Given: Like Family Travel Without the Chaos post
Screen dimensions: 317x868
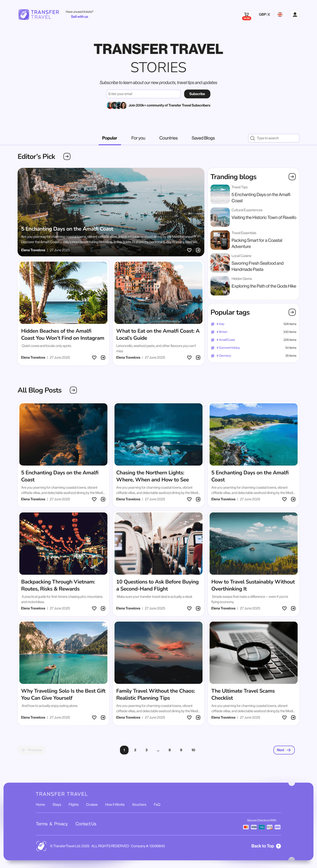Looking at the screenshot, I should click(189, 718).
